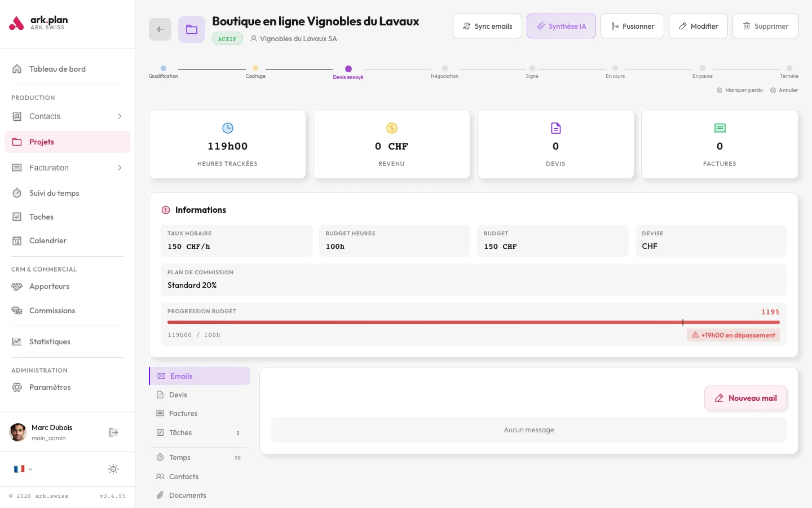Click Annuler in pipeline options

784,90
